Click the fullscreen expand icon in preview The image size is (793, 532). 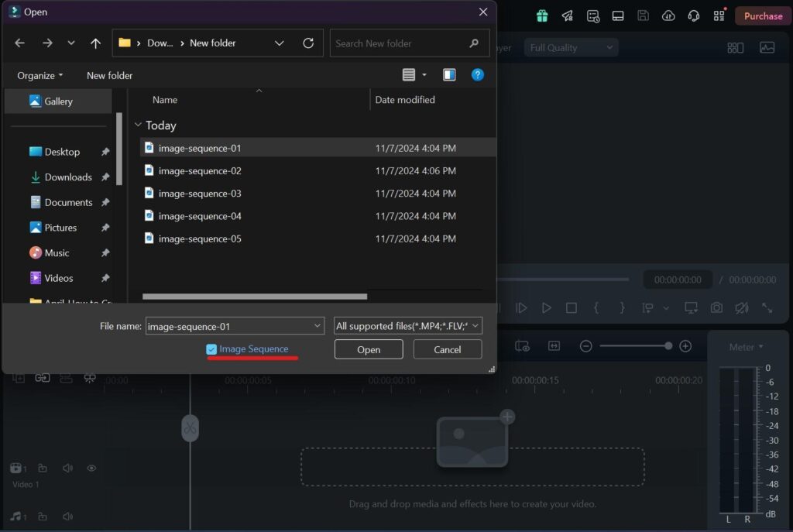point(767,307)
